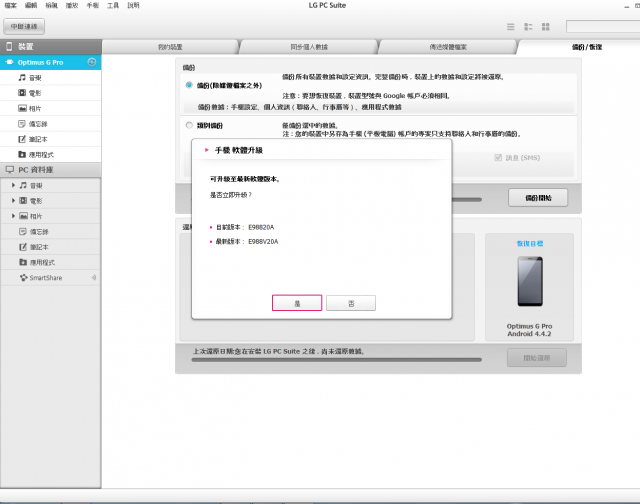Select PC library 電影 film icon
Image resolution: width=640 pixels, height=504 pixels.
tap(23, 200)
